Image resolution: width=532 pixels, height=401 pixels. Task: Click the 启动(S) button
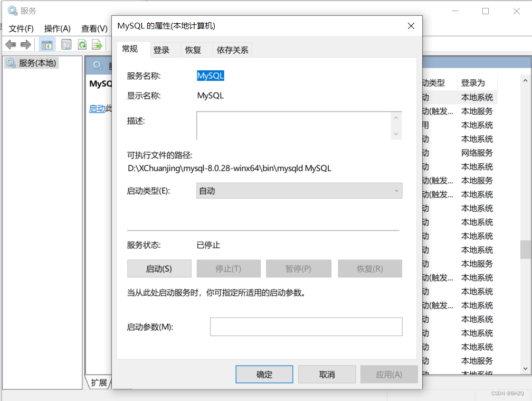click(x=159, y=268)
